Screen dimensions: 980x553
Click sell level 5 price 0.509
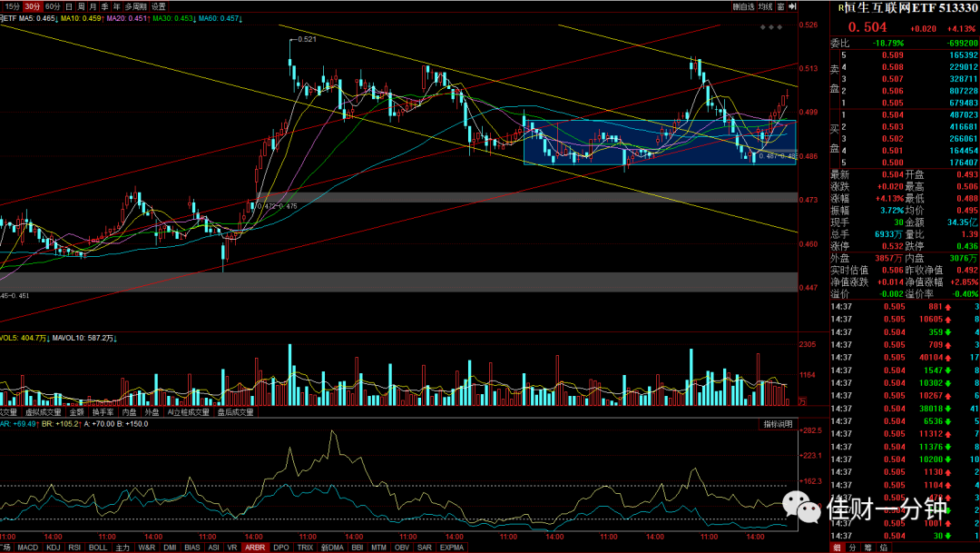[x=893, y=55]
